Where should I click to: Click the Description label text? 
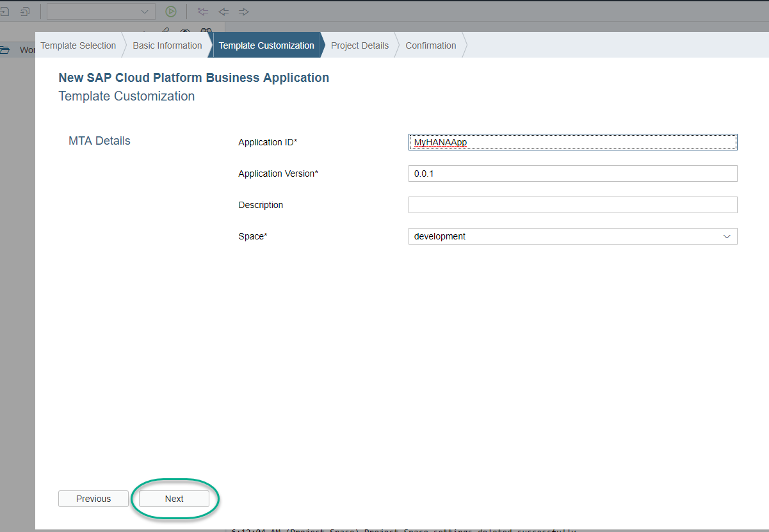coord(261,205)
